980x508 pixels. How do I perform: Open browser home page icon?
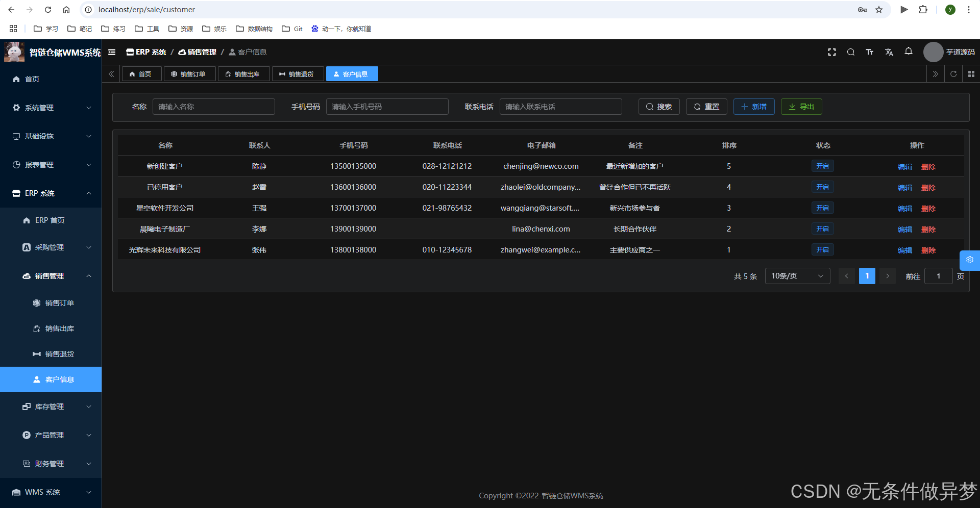click(x=66, y=10)
